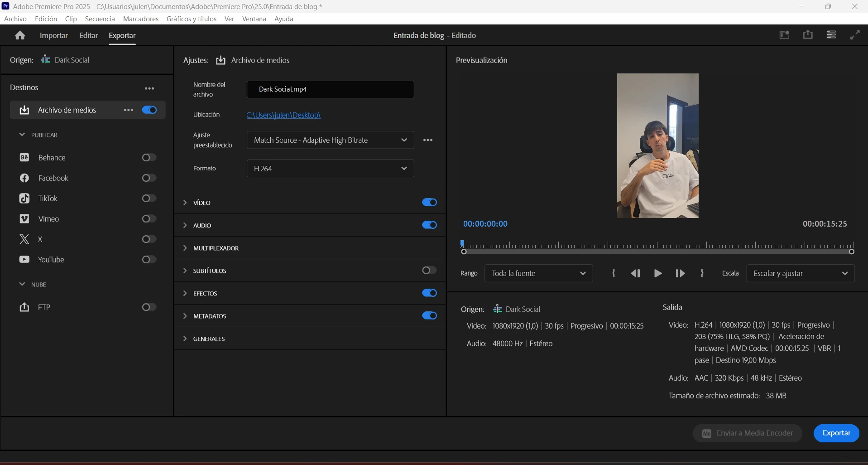Screen dimensions: 868x465
Task: Expand the METADATOS section
Action: pyautogui.click(x=185, y=316)
